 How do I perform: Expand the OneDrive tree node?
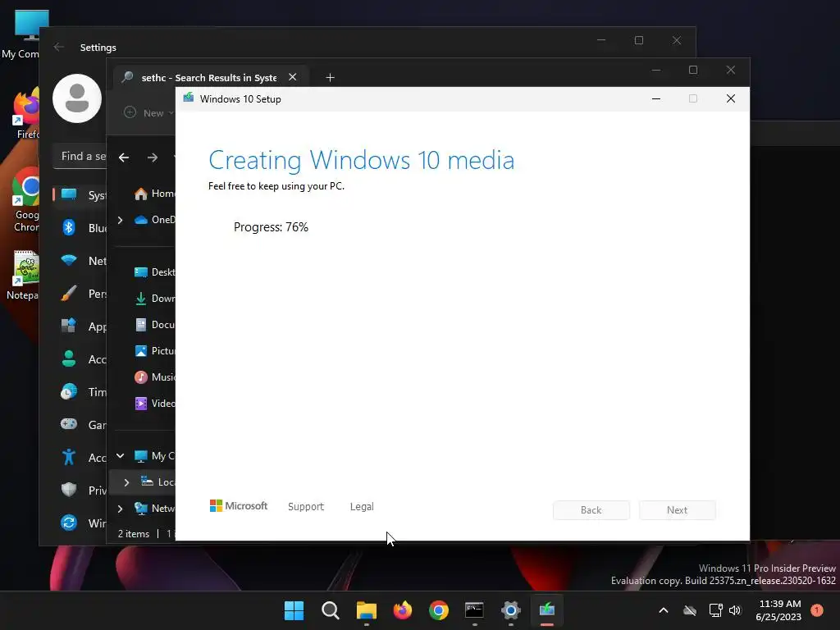[120, 220]
